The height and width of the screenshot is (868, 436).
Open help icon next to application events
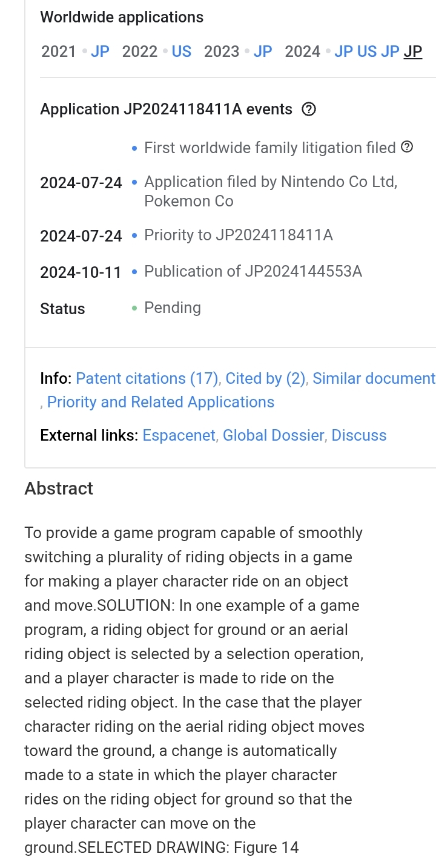309,110
